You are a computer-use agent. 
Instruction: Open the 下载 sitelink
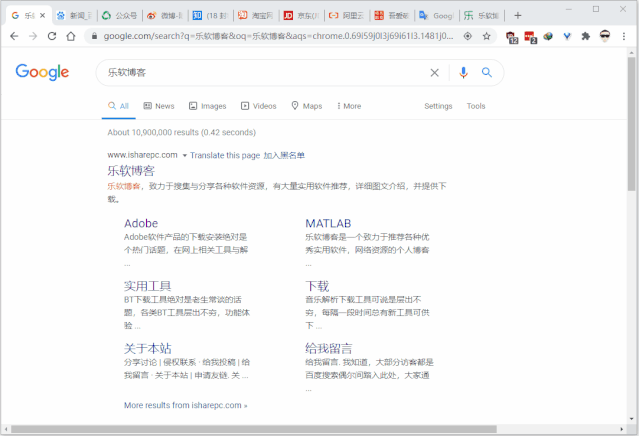coord(317,286)
